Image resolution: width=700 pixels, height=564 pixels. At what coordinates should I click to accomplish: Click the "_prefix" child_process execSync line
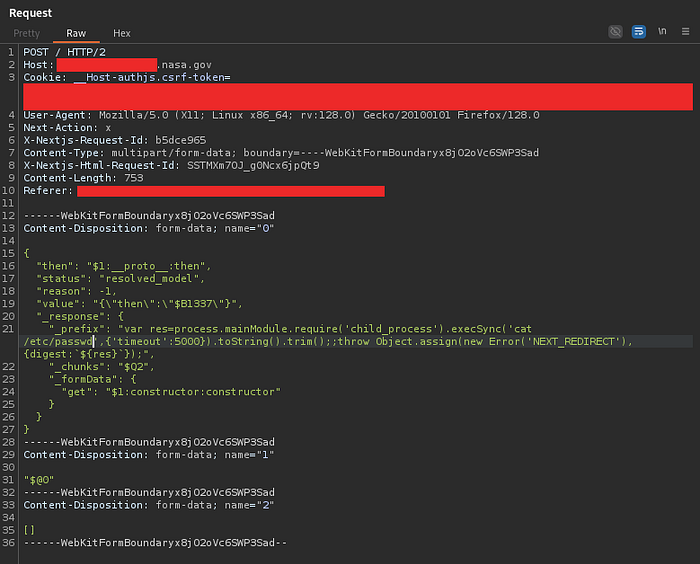[290, 329]
